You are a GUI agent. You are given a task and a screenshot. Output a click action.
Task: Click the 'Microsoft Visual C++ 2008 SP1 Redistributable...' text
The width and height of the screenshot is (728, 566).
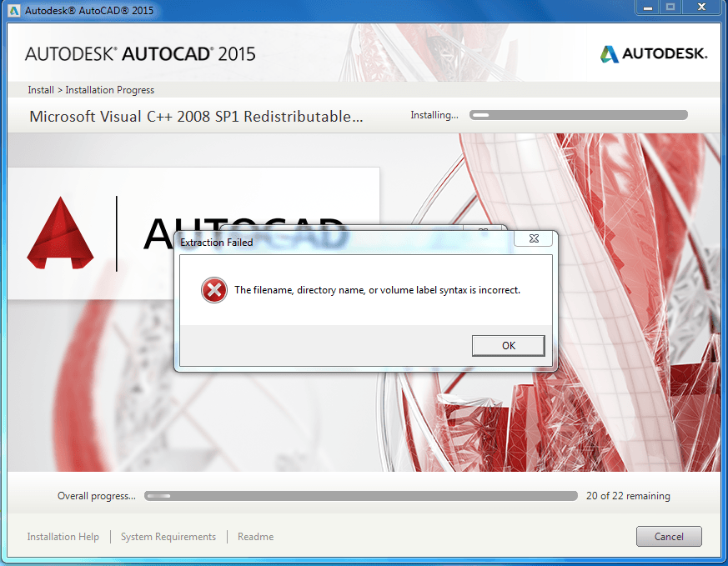pyautogui.click(x=196, y=117)
